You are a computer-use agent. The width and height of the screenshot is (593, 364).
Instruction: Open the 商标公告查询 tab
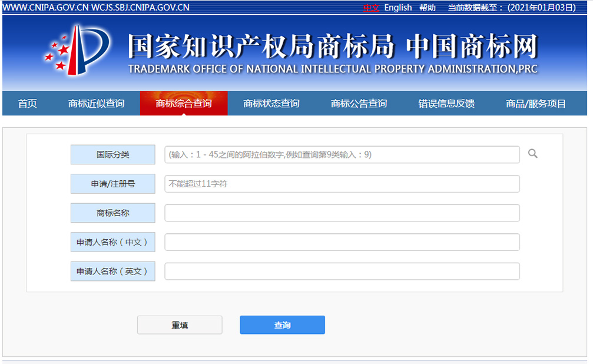click(x=359, y=103)
